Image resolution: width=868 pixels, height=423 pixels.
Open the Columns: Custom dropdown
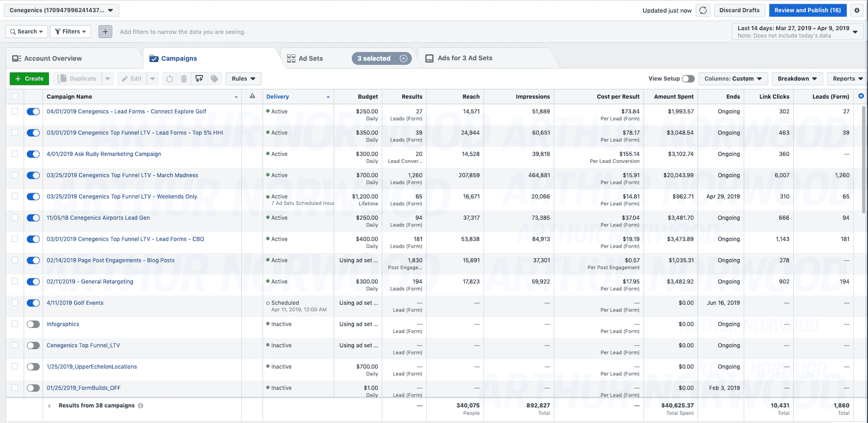click(x=733, y=79)
